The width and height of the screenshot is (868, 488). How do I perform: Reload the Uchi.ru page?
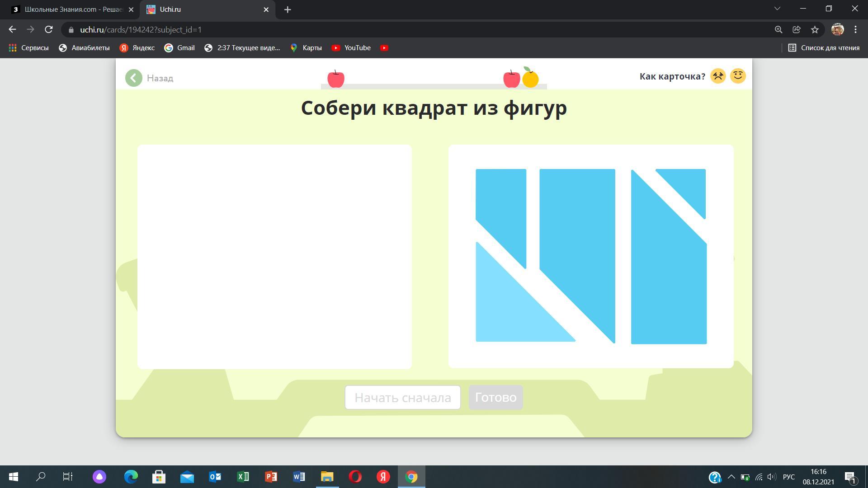(49, 30)
